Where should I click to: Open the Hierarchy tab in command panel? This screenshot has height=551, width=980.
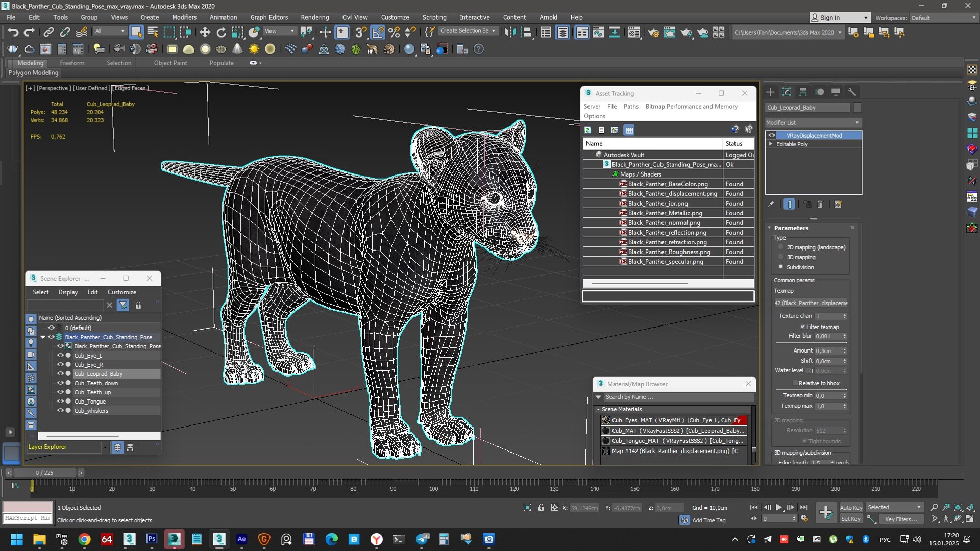click(803, 92)
